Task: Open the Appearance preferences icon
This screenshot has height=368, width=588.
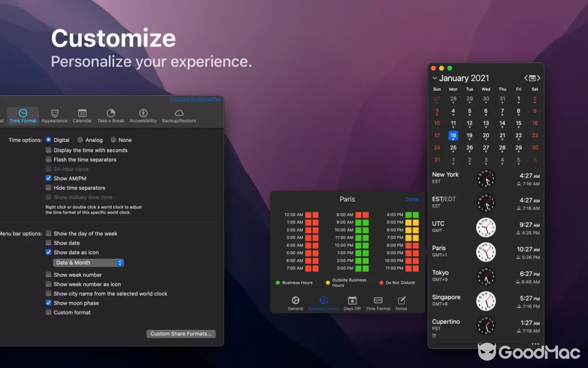Action: tap(54, 113)
